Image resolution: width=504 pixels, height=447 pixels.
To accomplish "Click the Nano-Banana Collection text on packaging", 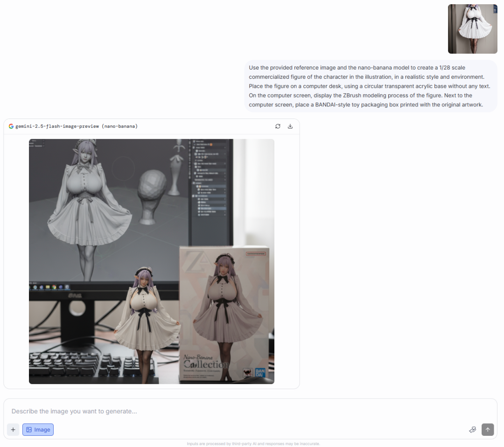I will (x=204, y=361).
